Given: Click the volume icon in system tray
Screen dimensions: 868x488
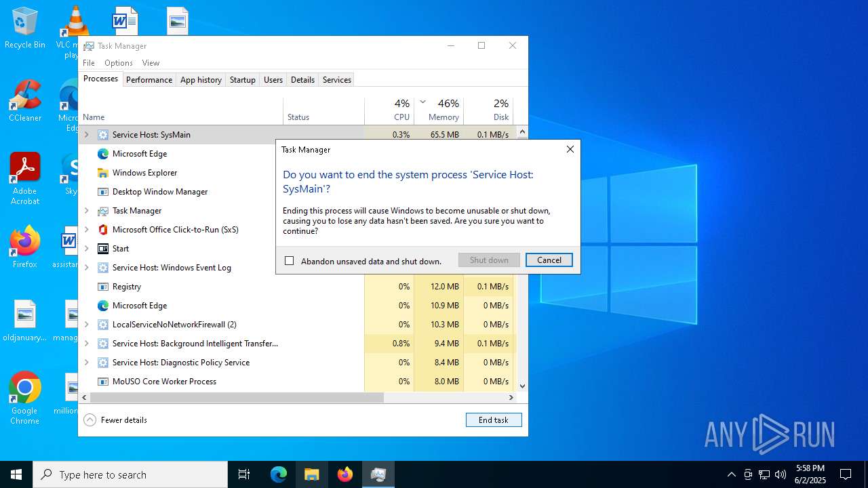Looking at the screenshot, I should [781, 474].
